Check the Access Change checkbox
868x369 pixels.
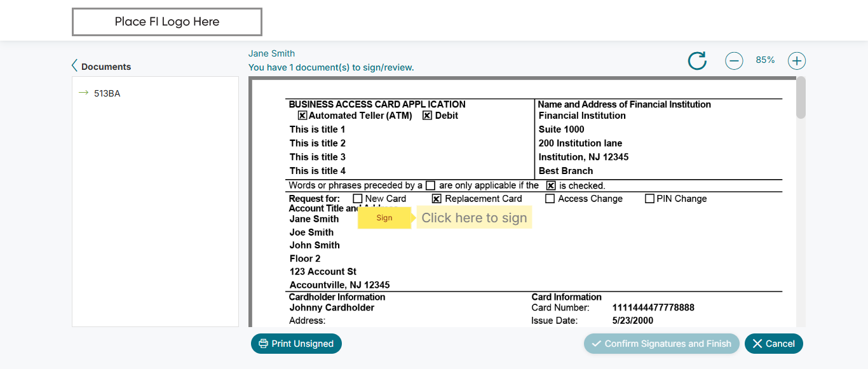[x=550, y=199]
